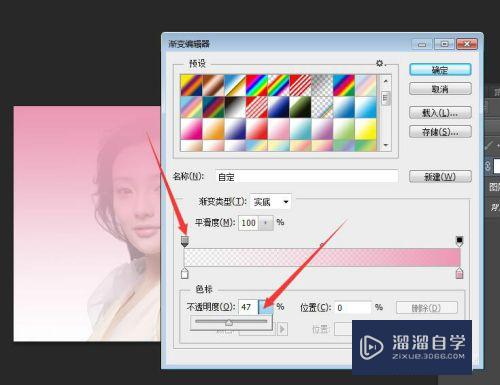Pick the chrome blue-gold gradient preset
Viewport: 500px width, 385px height.
click(x=235, y=85)
